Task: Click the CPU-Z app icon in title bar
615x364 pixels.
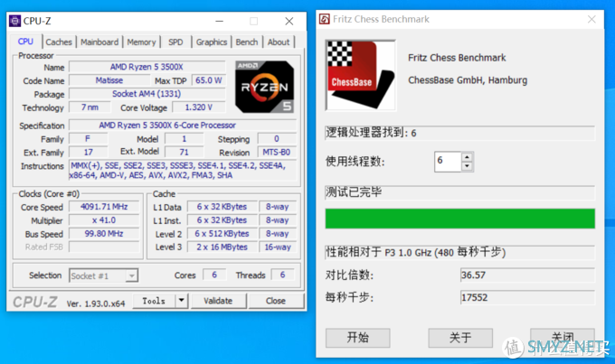Action: pos(14,21)
